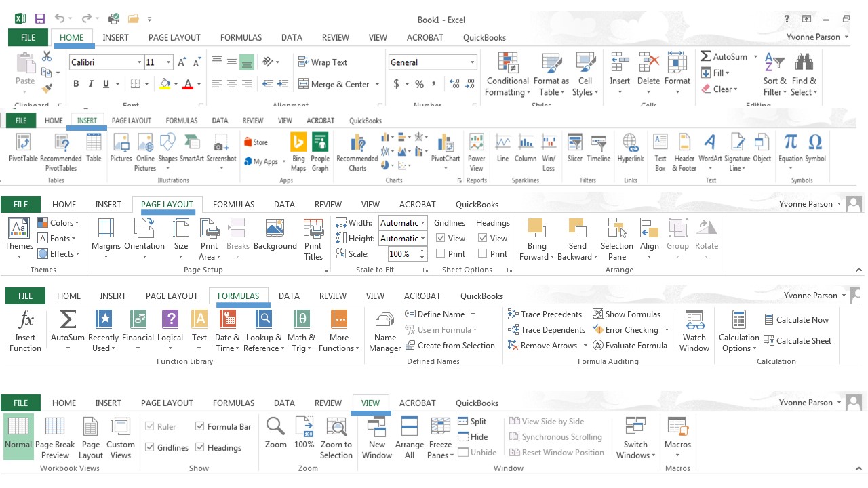This screenshot has width=868, height=488.
Task: Check Headings Print in Sheet Options
Action: coord(483,253)
